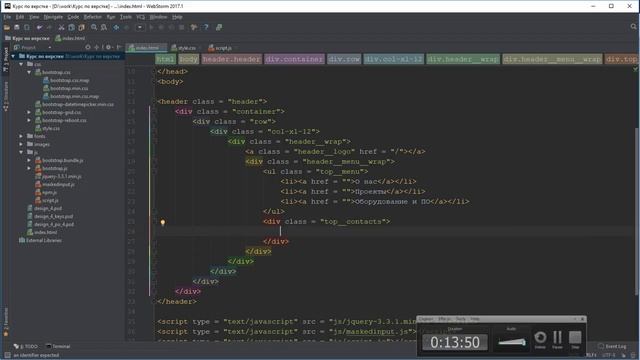The height and width of the screenshot is (360, 640).
Task: Click the Save All toolbar icon
Action: pos(17,27)
